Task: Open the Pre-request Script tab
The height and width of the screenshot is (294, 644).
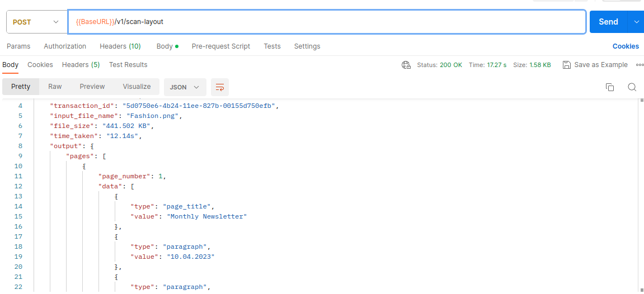Action: pos(221,46)
